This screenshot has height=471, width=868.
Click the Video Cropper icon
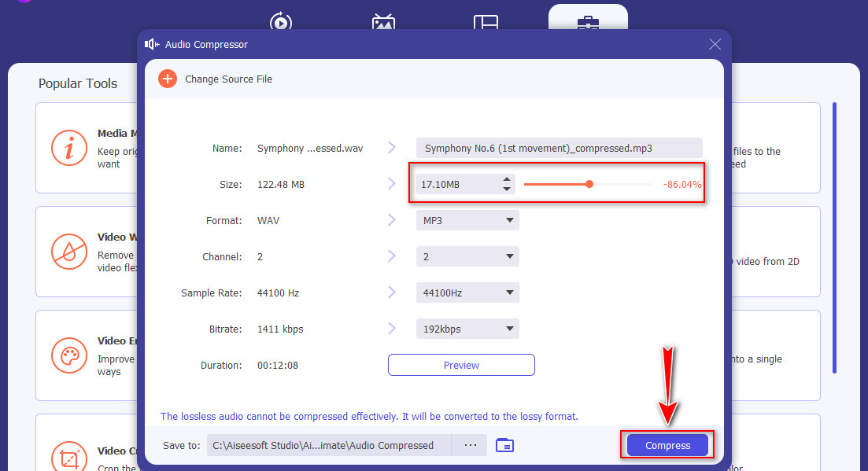coord(68,456)
